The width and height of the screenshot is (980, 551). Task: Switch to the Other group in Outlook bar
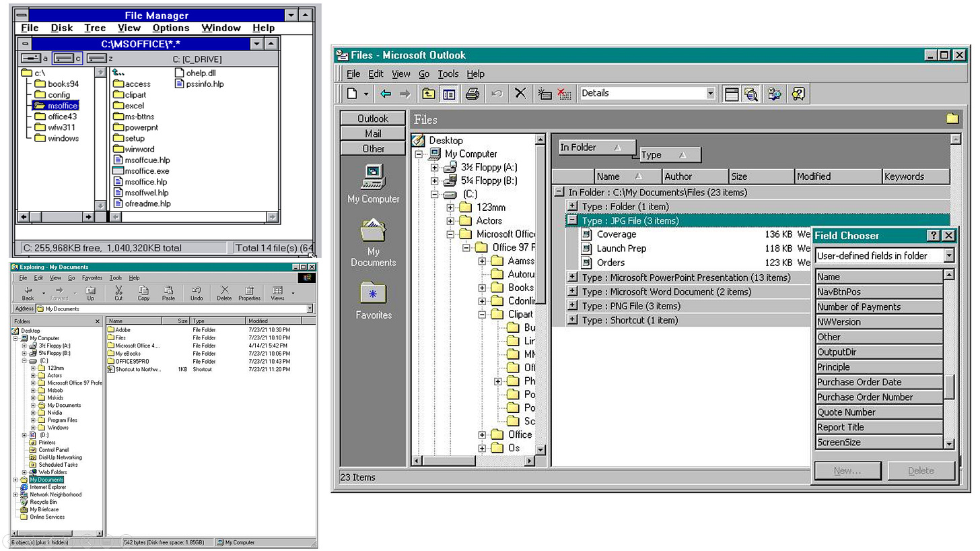(373, 149)
